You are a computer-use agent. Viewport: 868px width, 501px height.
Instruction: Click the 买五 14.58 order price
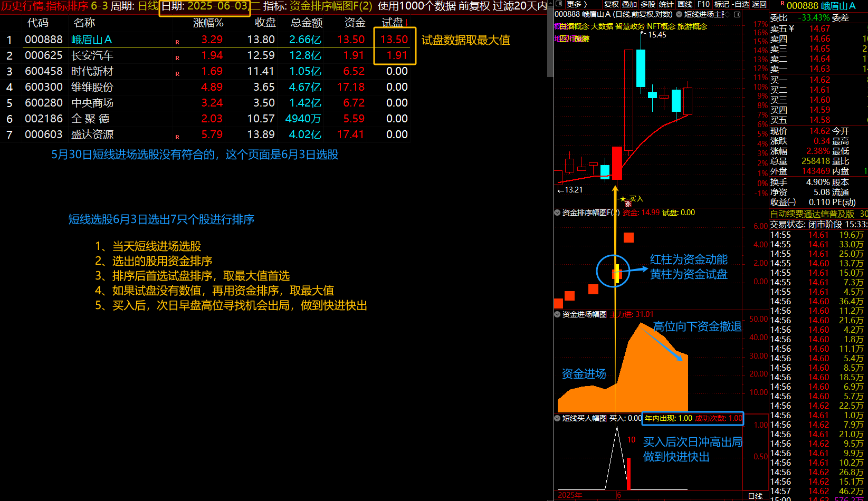pyautogui.click(x=819, y=120)
